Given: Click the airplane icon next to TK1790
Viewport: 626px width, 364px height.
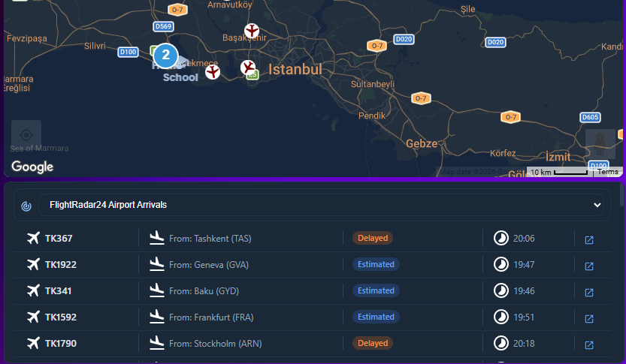Looking at the screenshot, I should coord(34,343).
